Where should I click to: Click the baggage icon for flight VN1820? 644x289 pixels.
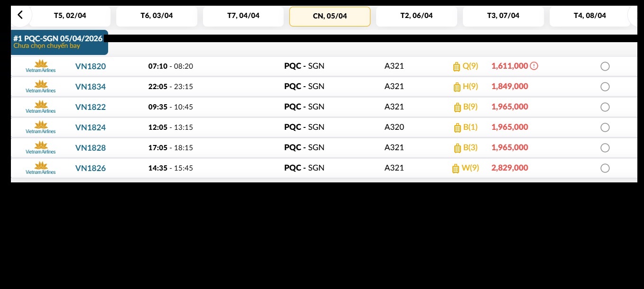457,66
